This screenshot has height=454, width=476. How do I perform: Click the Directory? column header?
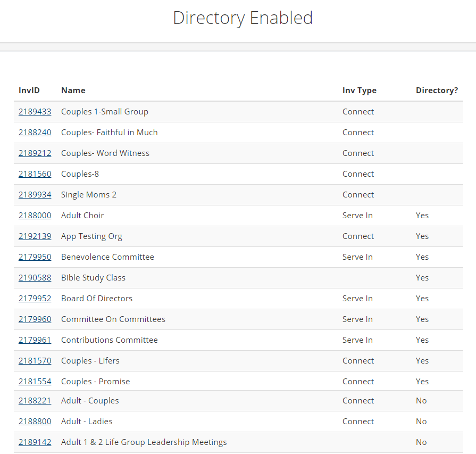tap(437, 90)
